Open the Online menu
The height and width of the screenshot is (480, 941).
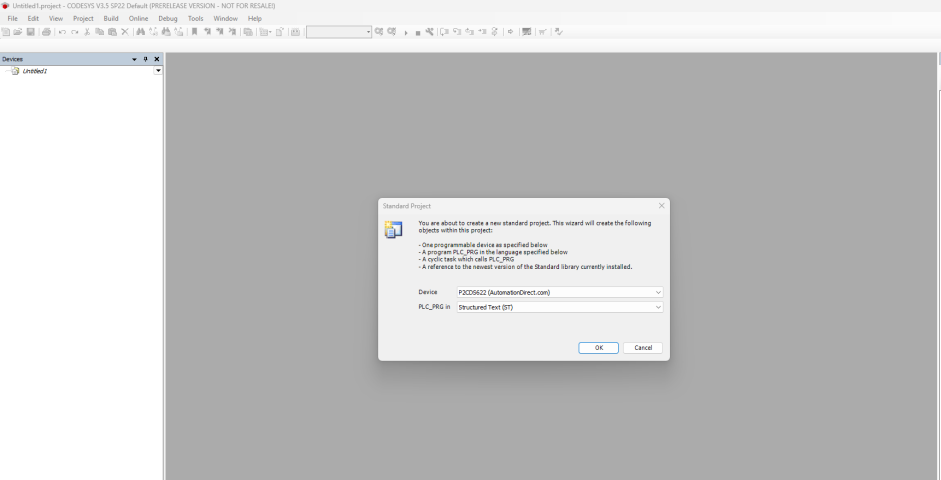pyautogui.click(x=138, y=19)
